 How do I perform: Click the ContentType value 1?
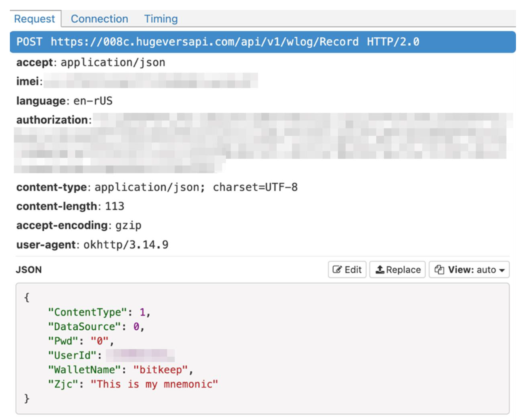[142, 312]
